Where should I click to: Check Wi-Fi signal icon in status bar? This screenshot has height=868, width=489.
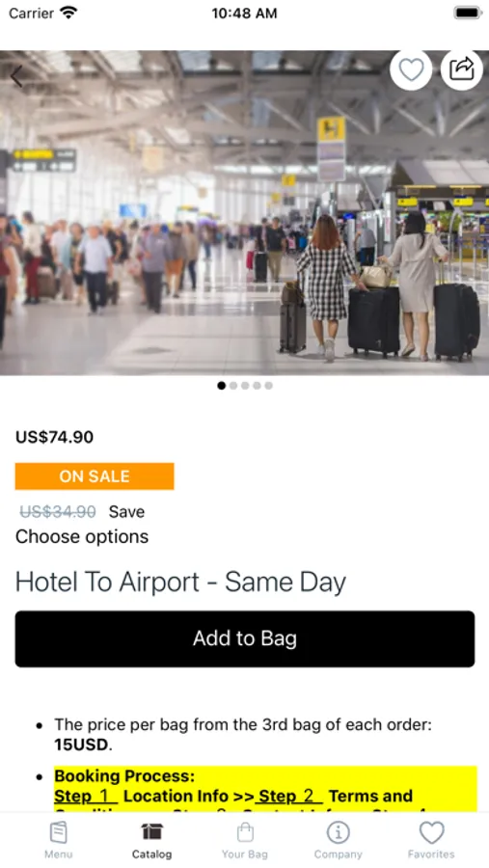[x=68, y=13]
